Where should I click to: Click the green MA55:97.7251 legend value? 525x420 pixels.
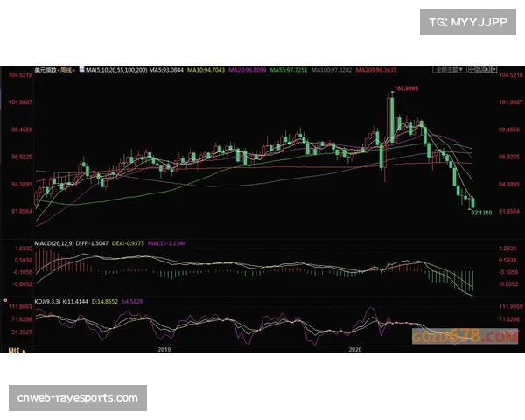pyautogui.click(x=288, y=68)
